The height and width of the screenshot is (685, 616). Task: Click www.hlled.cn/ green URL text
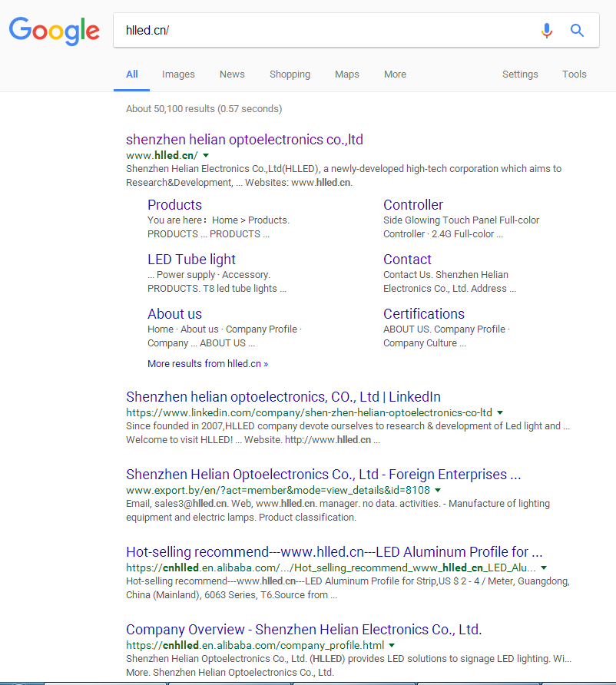tap(161, 155)
